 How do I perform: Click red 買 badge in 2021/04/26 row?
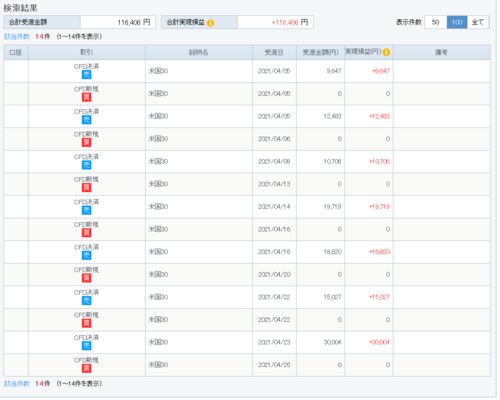[x=86, y=368]
